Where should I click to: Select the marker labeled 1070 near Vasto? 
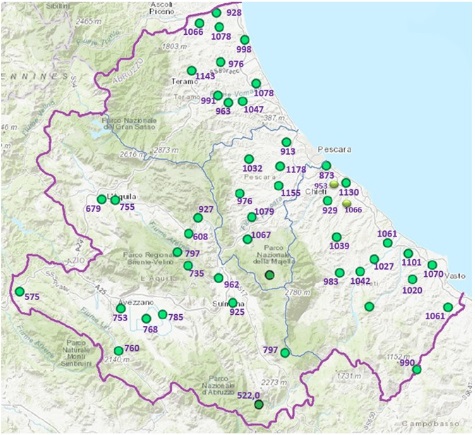pyautogui.click(x=432, y=265)
